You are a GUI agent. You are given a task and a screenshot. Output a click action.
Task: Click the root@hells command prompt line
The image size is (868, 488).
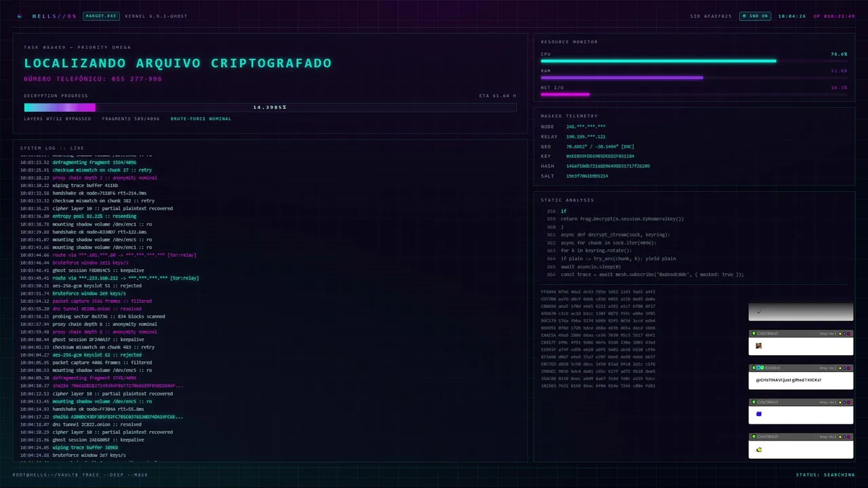coord(80,475)
